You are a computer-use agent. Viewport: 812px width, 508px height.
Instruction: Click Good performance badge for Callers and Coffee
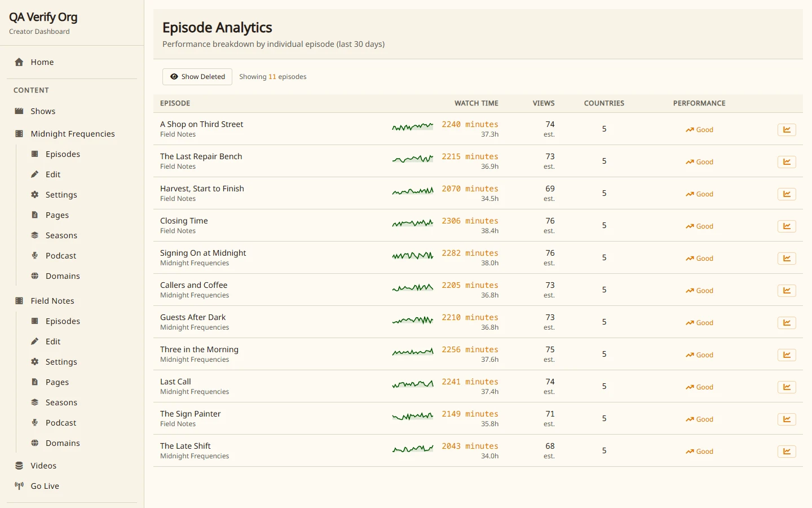699,291
